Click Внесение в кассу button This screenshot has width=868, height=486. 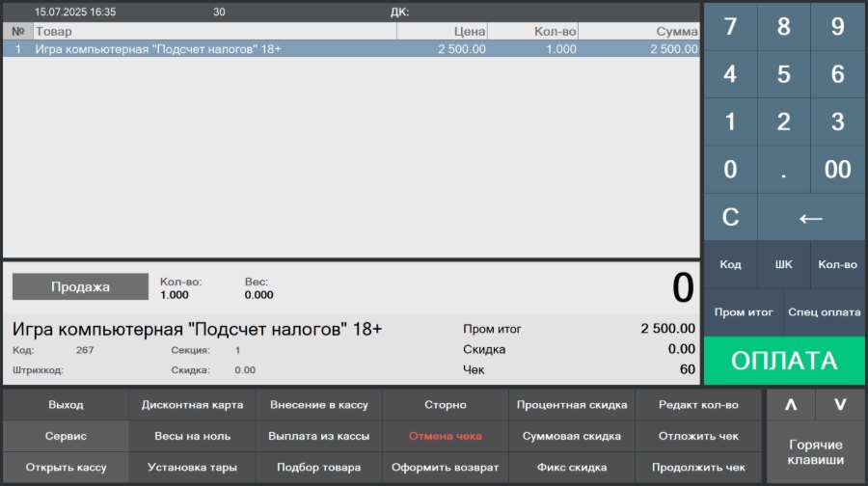[319, 405]
